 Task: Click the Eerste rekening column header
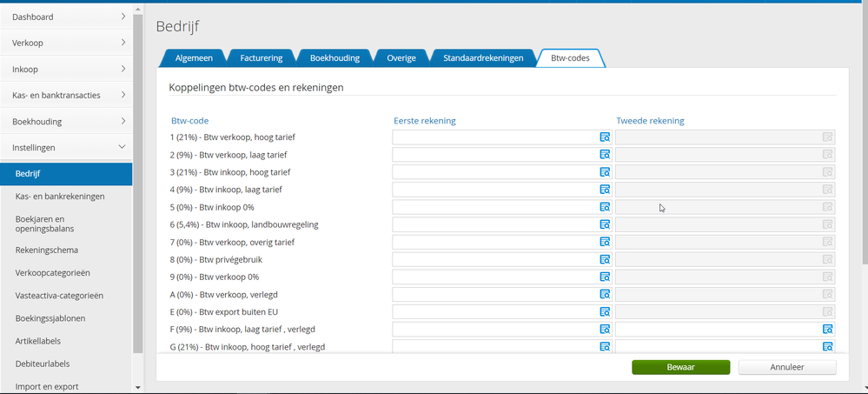pyautogui.click(x=425, y=121)
